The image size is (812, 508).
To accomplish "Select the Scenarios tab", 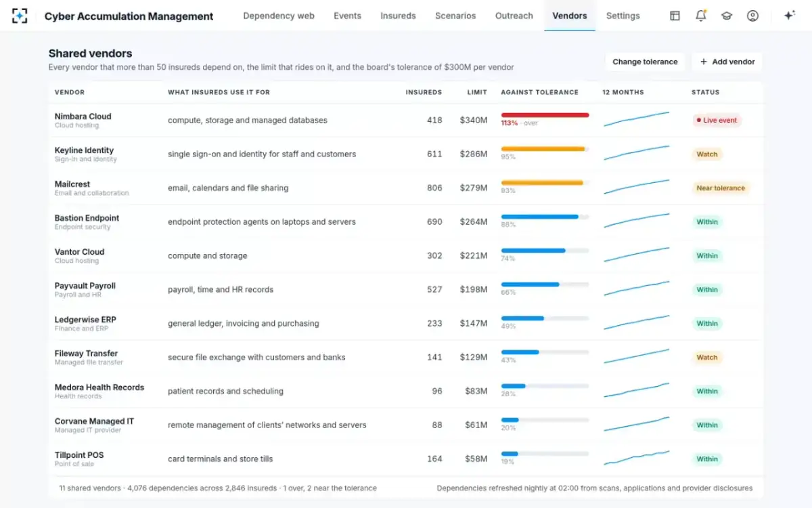I will tap(455, 16).
